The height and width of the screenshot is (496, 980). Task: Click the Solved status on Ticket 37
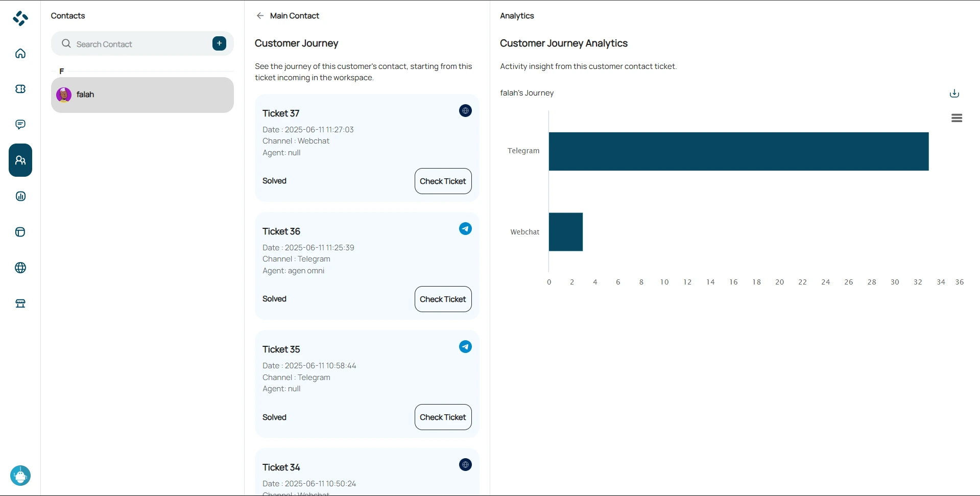tap(274, 181)
